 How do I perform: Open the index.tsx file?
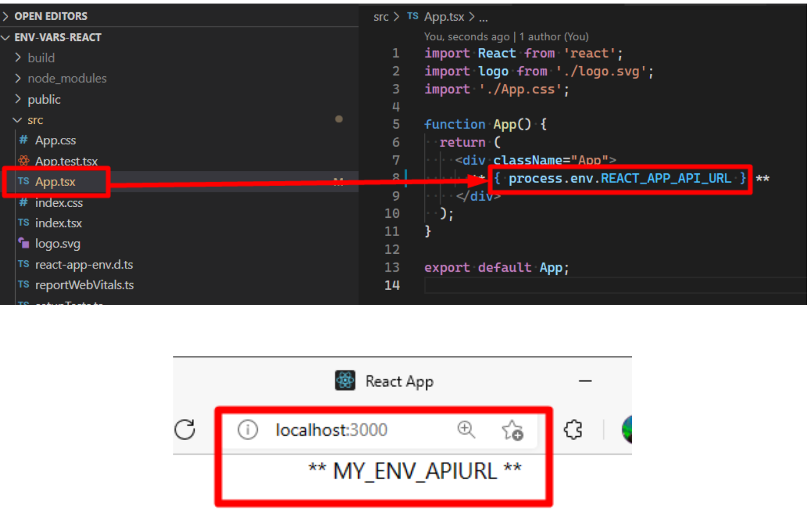[58, 223]
